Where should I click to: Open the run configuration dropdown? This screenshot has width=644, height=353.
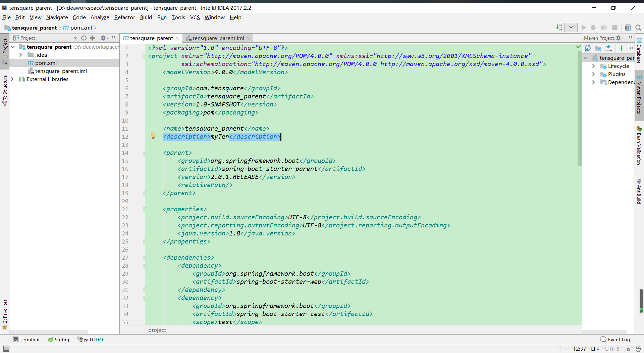click(x=571, y=28)
